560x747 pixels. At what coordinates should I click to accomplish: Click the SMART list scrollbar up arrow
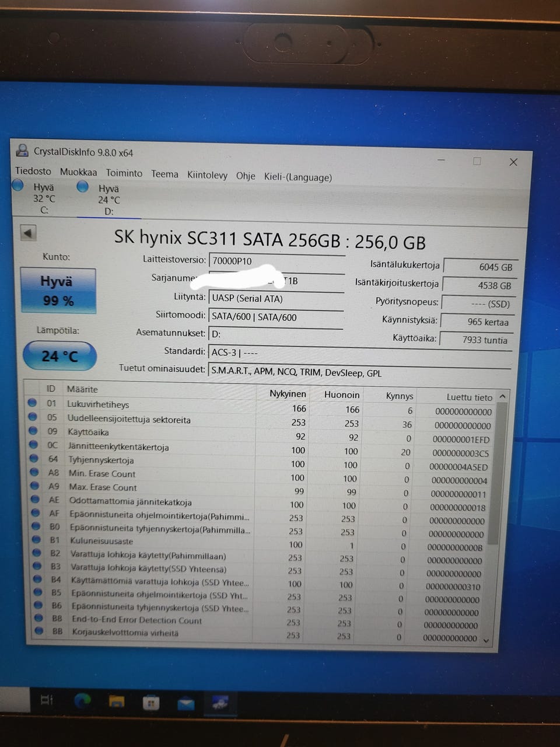pyautogui.click(x=503, y=396)
